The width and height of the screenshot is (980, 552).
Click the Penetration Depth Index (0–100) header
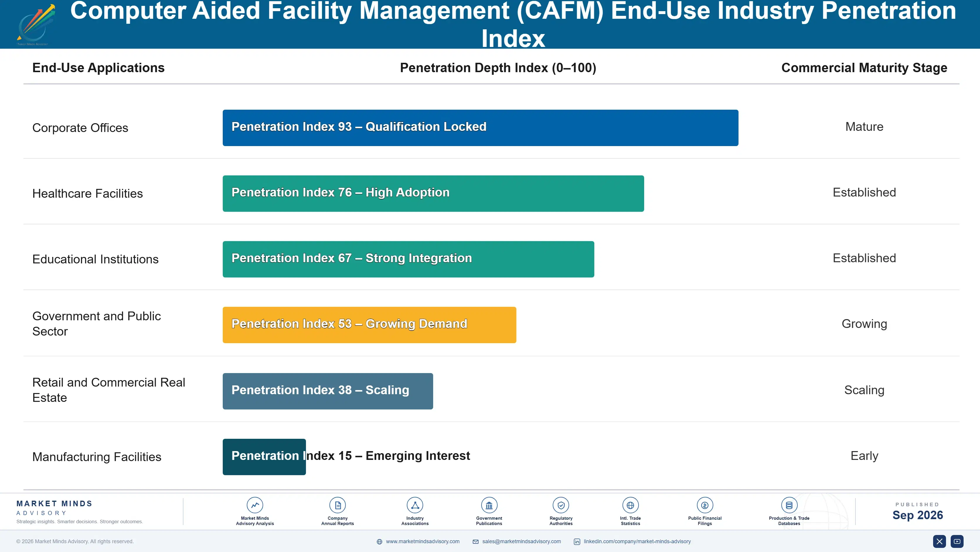coord(498,68)
